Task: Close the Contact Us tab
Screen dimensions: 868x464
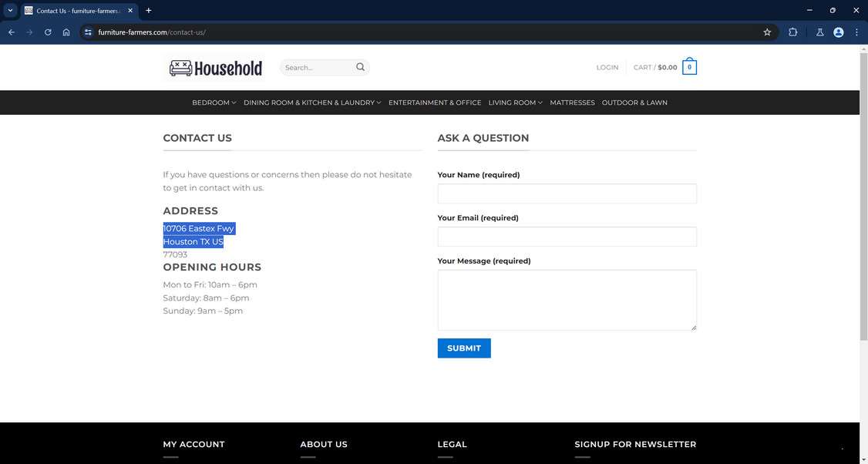Action: pyautogui.click(x=130, y=11)
